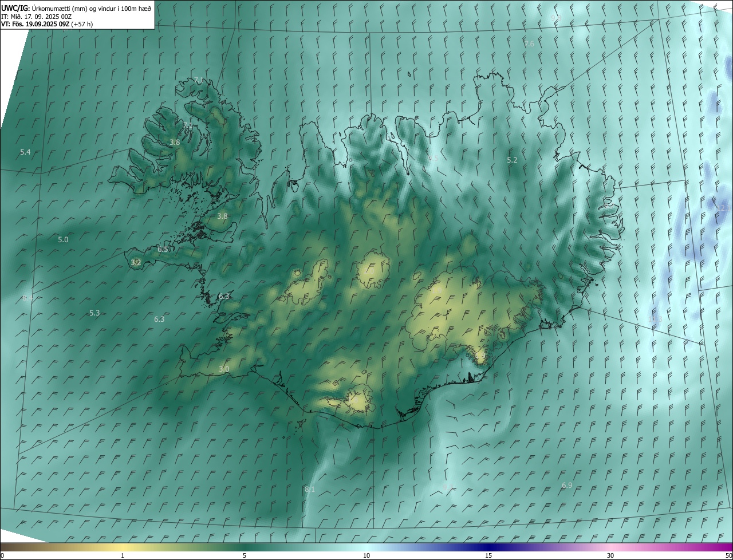This screenshot has height=560, width=733.
Task: Click the 6.9 value label on the map
Action: (567, 486)
